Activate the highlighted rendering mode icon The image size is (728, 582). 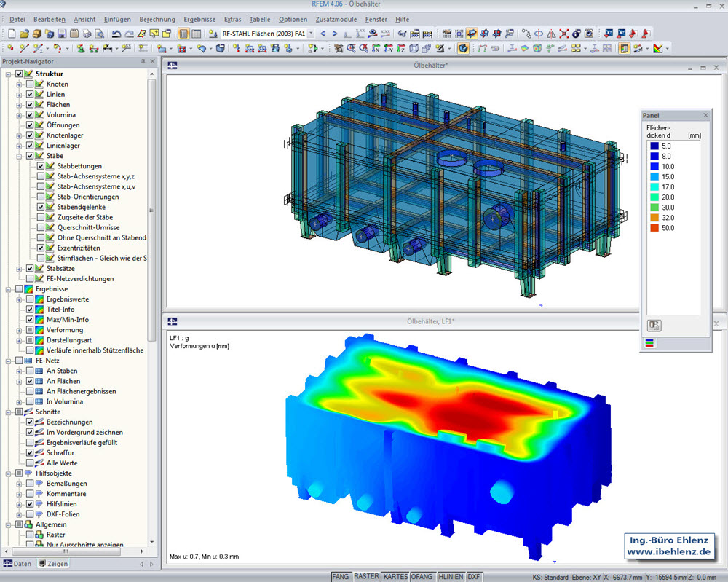coord(464,49)
